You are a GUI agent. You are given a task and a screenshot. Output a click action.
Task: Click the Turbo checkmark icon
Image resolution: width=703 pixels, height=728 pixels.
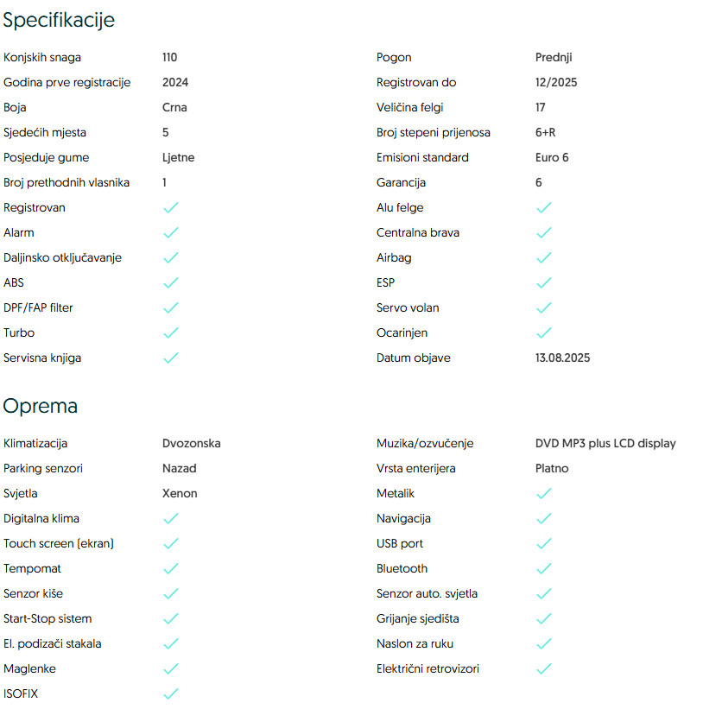[171, 333]
